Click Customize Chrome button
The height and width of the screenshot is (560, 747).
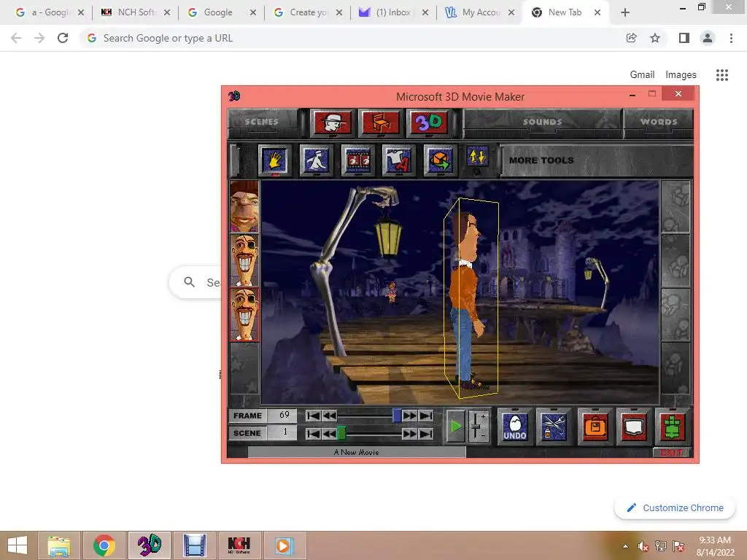(675, 507)
